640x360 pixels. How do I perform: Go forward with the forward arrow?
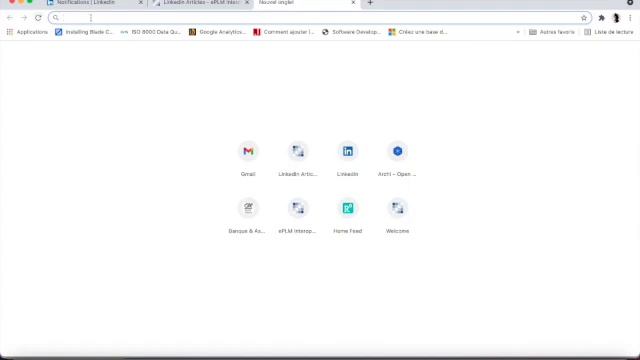coord(24,18)
